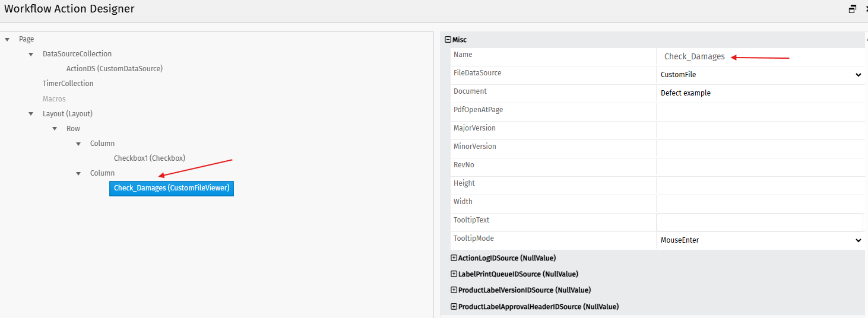This screenshot has width=868, height=318.
Task: Expand ActionLogIDSource property group
Action: coord(454,258)
